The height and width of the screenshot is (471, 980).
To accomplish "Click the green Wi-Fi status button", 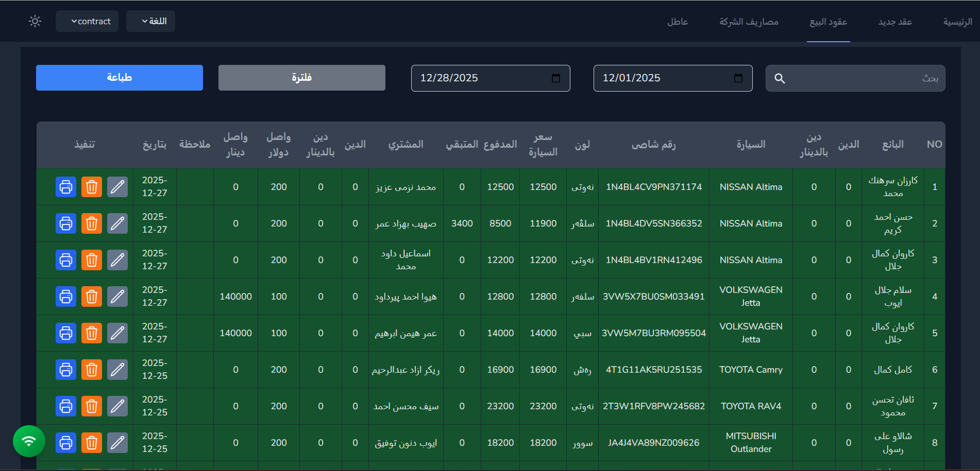I will pos(29,441).
